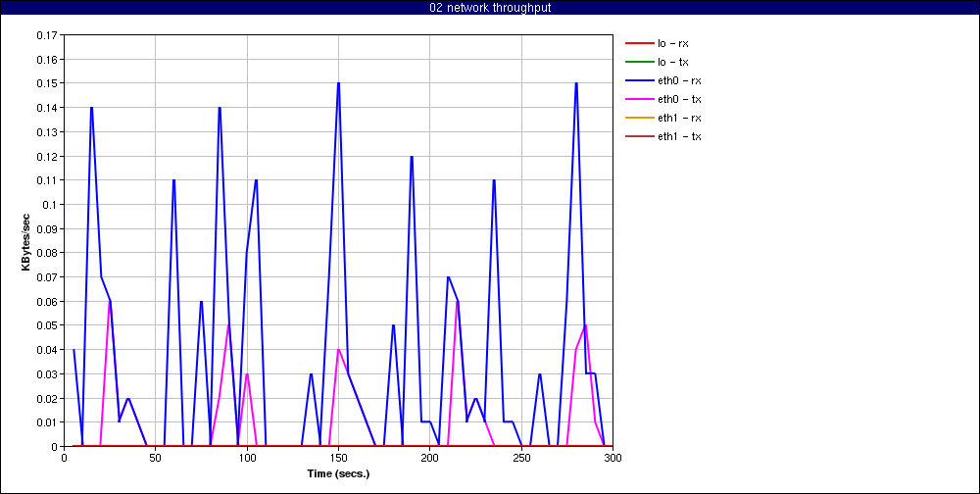The height and width of the screenshot is (494, 980).
Task: Click the 300 x-axis tick label
Action: (x=612, y=457)
